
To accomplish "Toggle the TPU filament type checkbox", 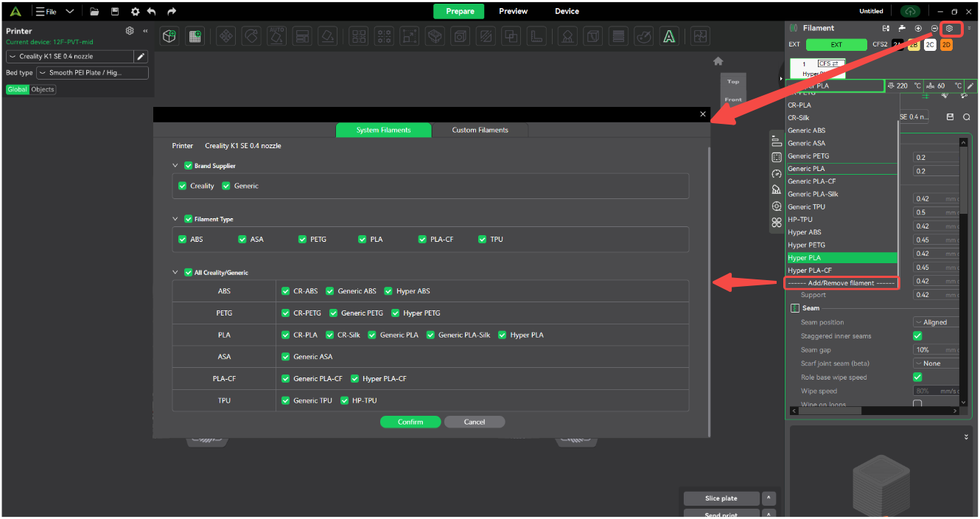I will (x=483, y=239).
